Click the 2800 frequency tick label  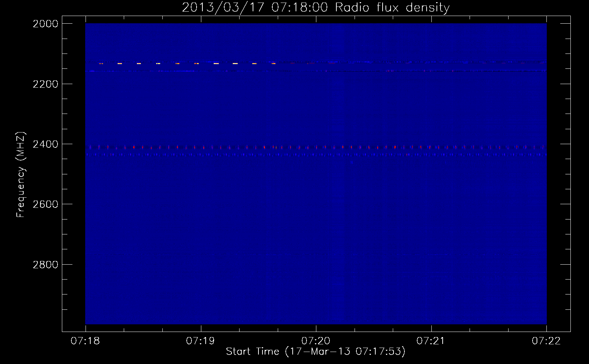(46, 265)
